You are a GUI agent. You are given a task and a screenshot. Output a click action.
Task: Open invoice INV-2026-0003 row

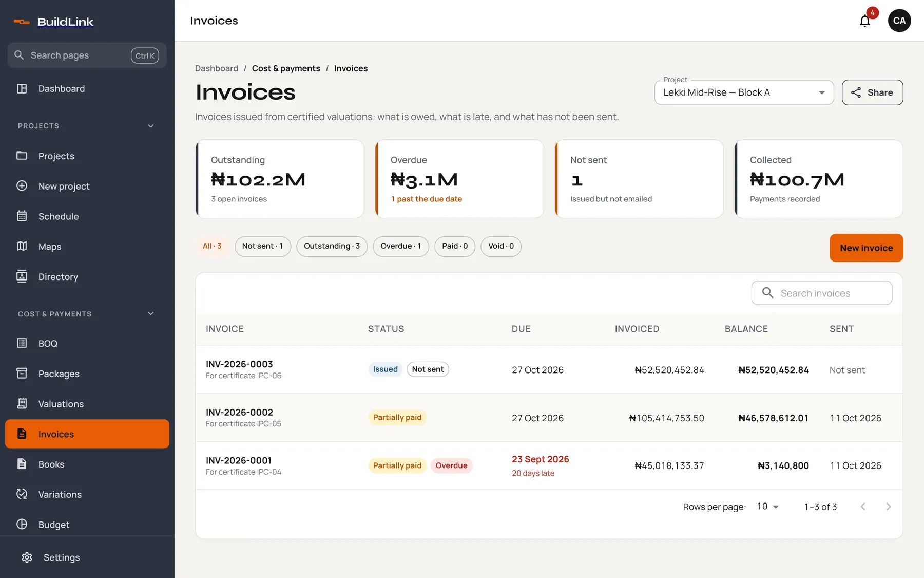tap(549, 369)
